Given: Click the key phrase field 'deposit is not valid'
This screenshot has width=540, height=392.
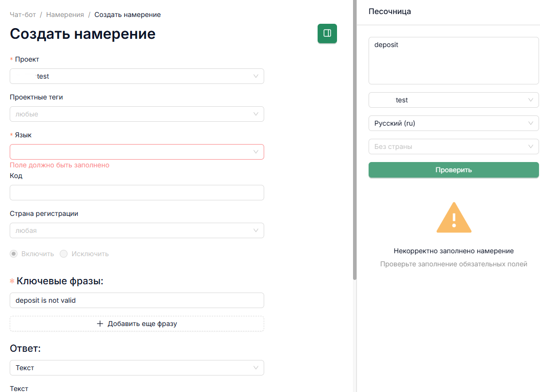Looking at the screenshot, I should click(x=137, y=300).
